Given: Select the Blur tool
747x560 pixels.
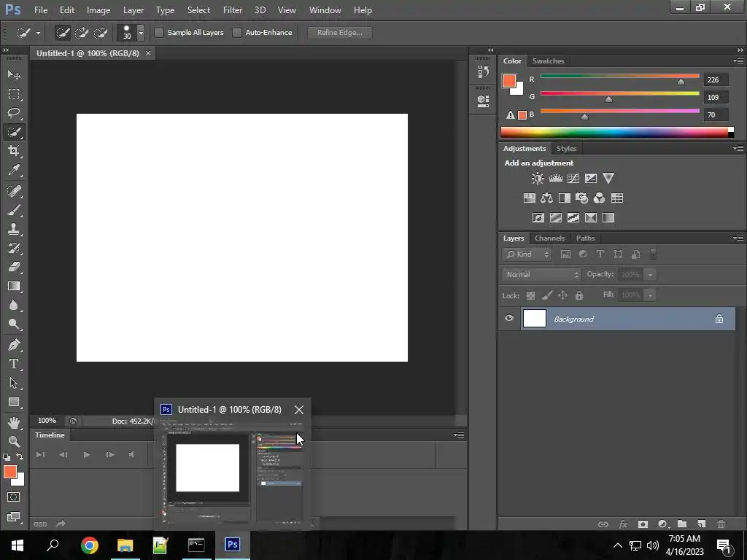Looking at the screenshot, I should click(x=14, y=306).
